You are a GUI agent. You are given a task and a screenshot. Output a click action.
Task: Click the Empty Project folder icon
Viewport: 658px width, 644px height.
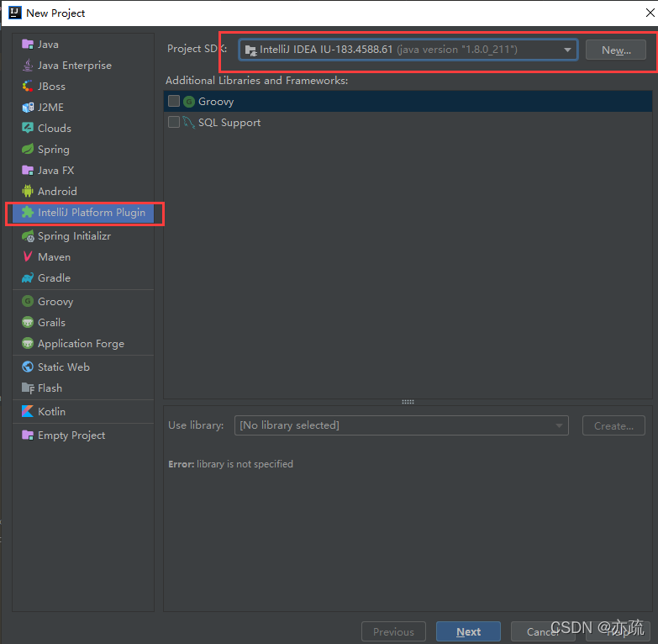(x=28, y=435)
